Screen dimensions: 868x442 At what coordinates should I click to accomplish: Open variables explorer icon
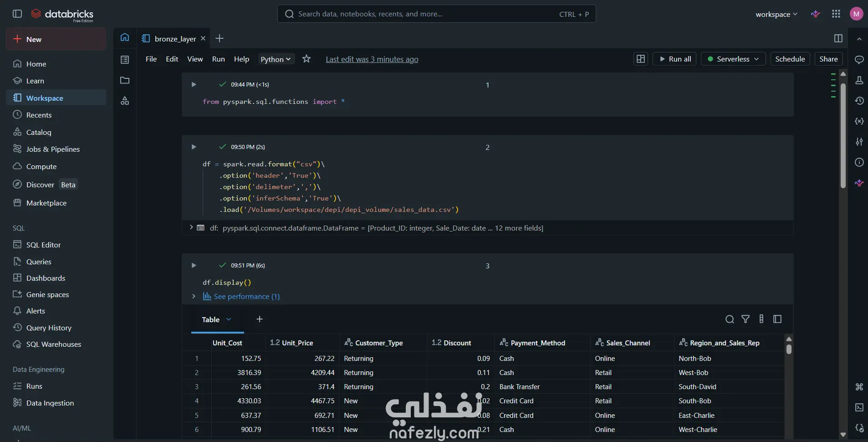pos(859,121)
